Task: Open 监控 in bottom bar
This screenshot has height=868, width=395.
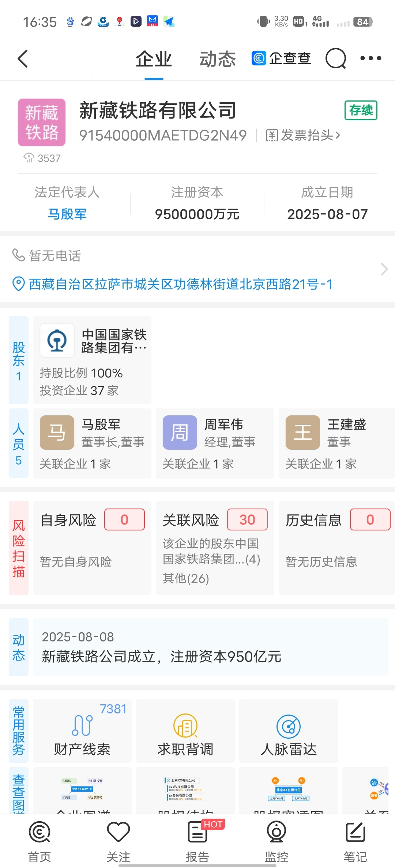Action: coord(276,842)
